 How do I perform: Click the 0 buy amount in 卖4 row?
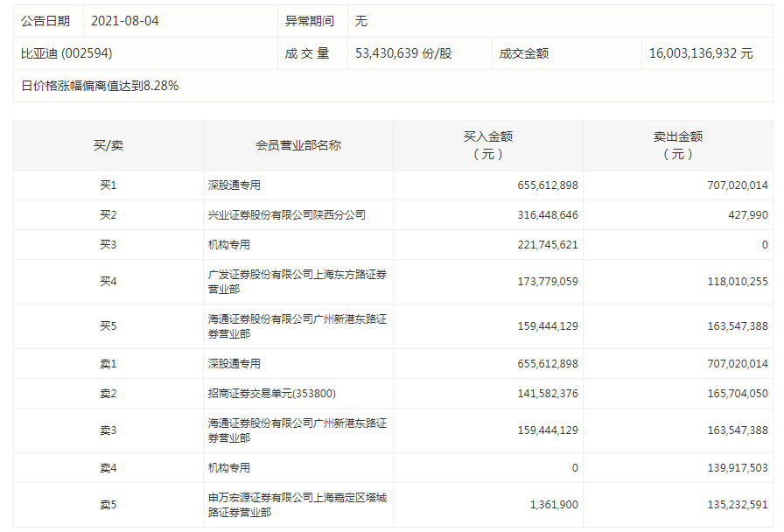[575, 468]
